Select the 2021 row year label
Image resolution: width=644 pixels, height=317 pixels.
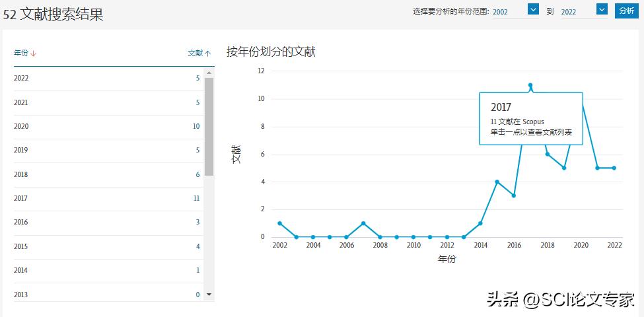point(21,102)
